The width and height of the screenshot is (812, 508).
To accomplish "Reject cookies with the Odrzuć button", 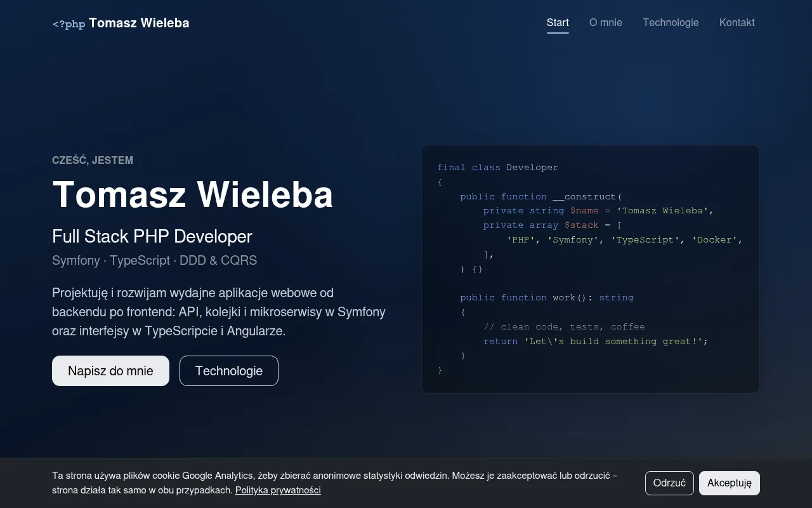I will point(669,483).
